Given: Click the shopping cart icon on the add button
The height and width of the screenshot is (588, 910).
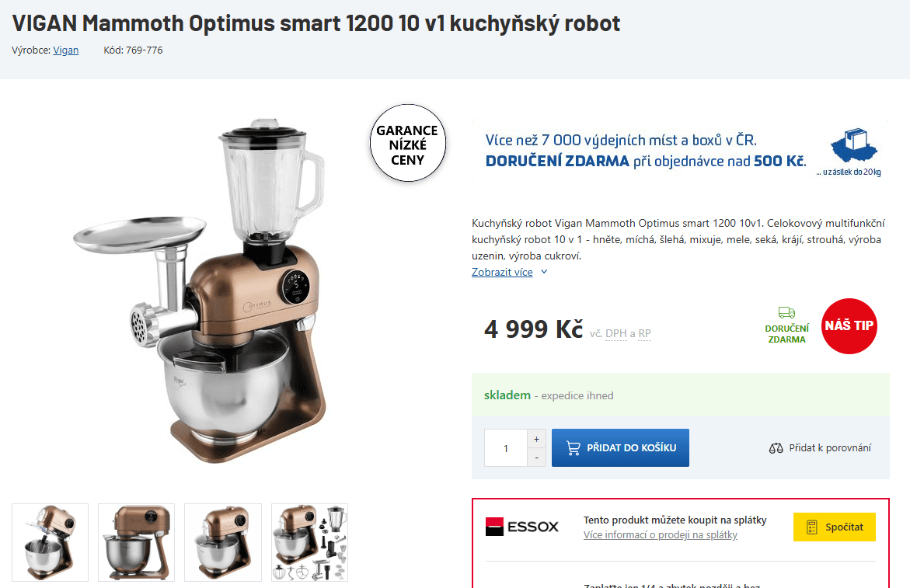Looking at the screenshot, I should pos(574,447).
